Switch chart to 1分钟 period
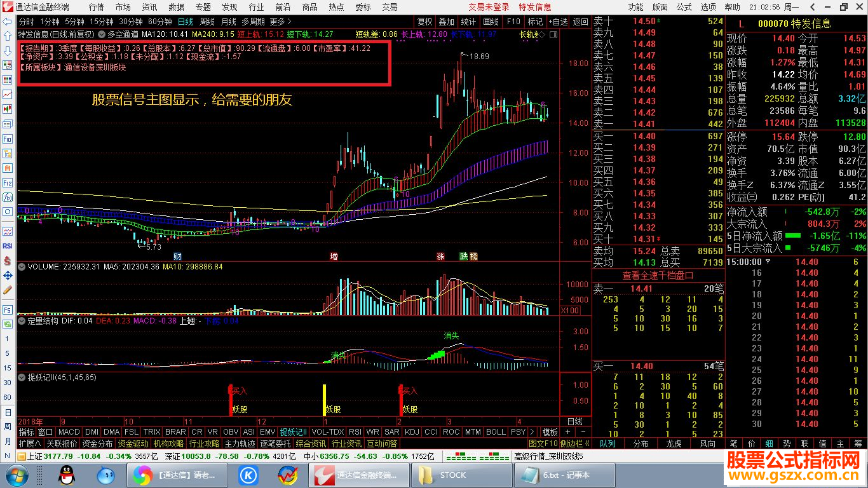 pyautogui.click(x=50, y=22)
